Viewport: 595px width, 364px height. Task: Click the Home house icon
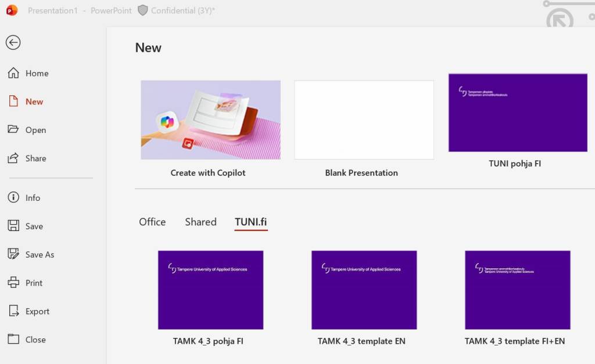pyautogui.click(x=13, y=73)
